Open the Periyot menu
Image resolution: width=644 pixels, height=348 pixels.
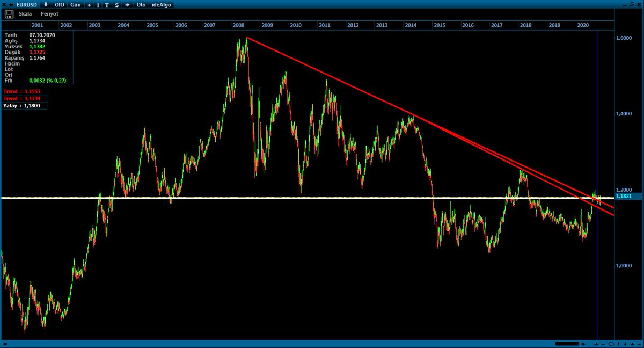[49, 13]
